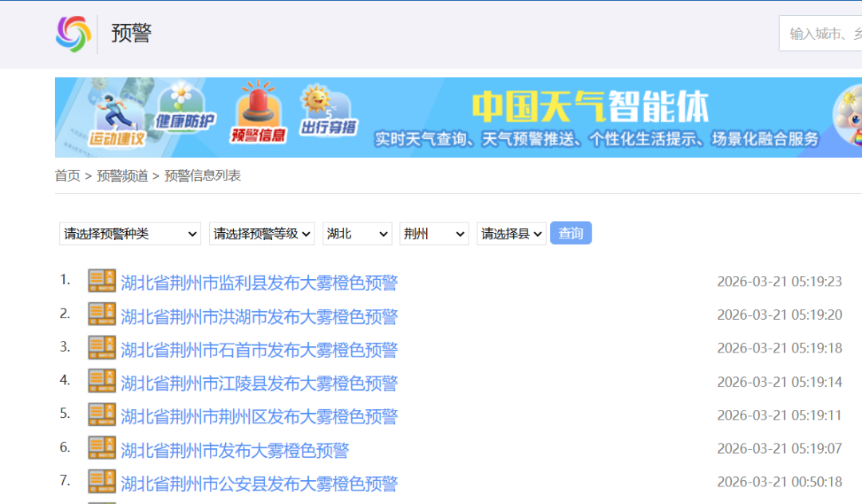Open the 监利县大雾橙色预警 alert link
This screenshot has height=504, width=862.
(x=260, y=281)
